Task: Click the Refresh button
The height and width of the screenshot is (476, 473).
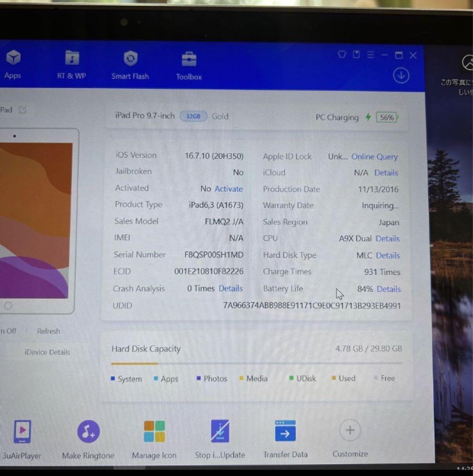Action: coord(48,331)
